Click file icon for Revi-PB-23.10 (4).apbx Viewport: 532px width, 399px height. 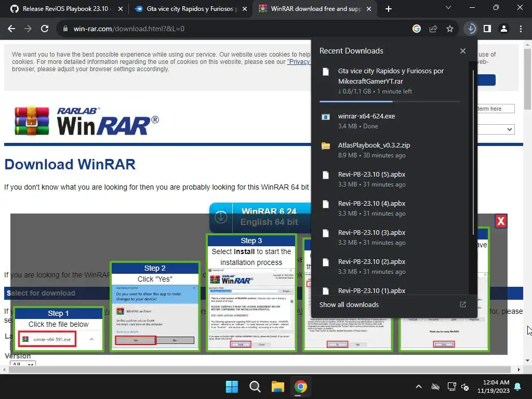point(326,204)
